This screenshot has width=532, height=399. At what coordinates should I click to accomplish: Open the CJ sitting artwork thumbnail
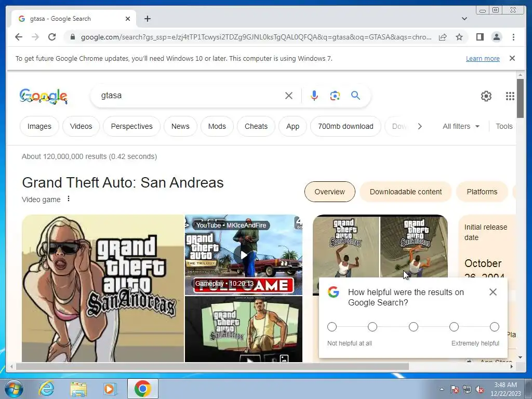click(244, 329)
